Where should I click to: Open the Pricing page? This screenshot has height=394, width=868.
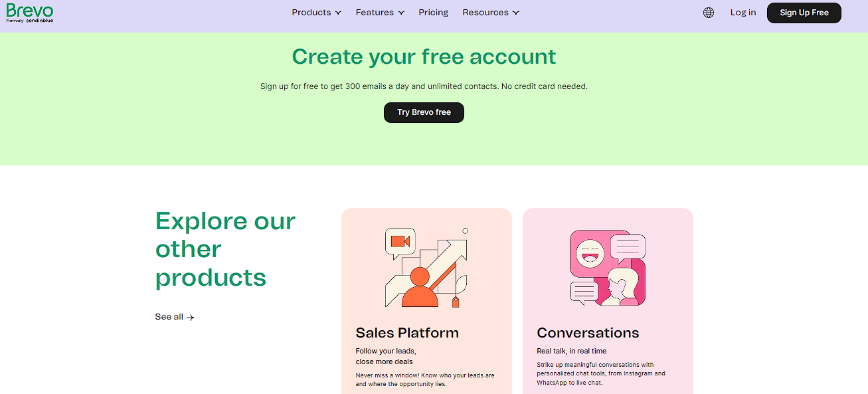[x=434, y=13]
